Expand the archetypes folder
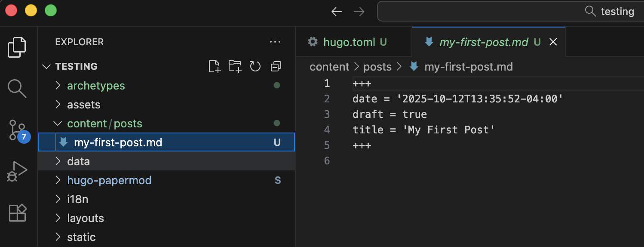644x247 pixels. (96, 86)
